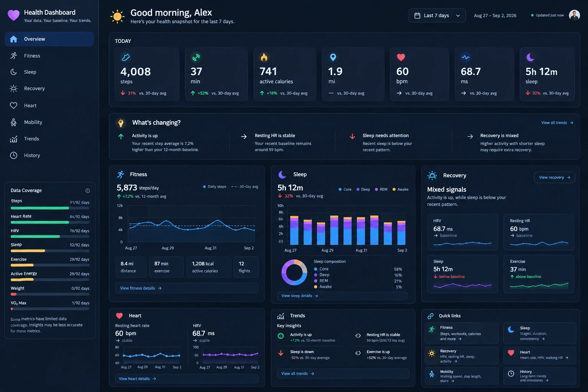
Task: Click the exercise dumbbell icon above 37 min
Action: point(196,57)
